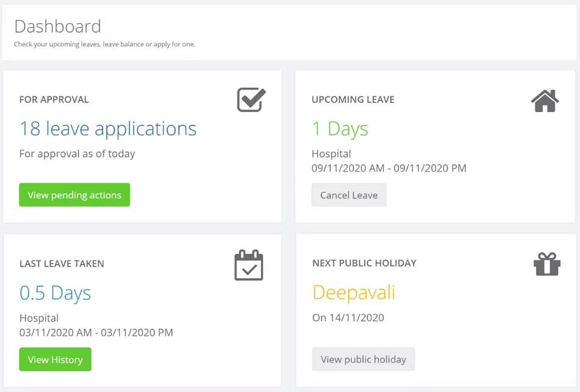580x392 pixels.
Task: Click the FOR APPROVAL card title
Action: click(x=54, y=99)
